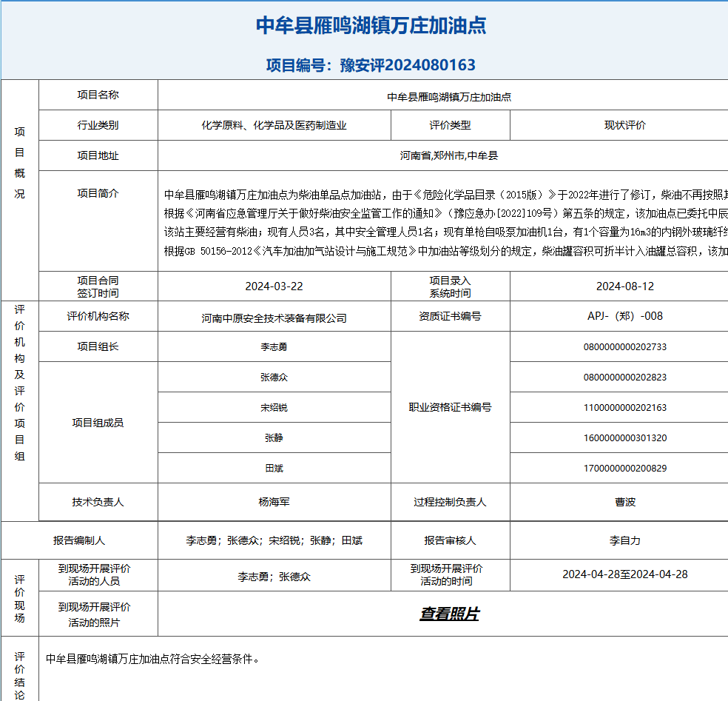Click the contract date 2024-03-22
Screen dimensions: 728x701
274,286
